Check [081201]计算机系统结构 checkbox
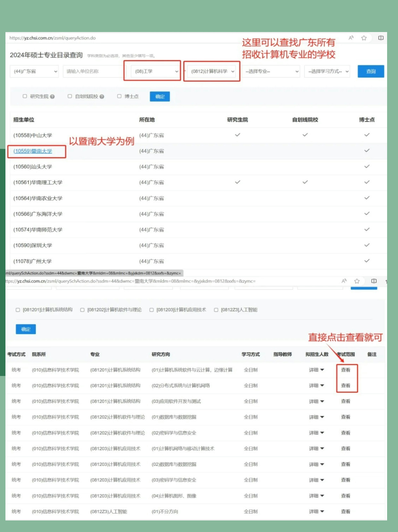Image resolution: width=398 pixels, height=532 pixels. pyautogui.click(x=18, y=310)
